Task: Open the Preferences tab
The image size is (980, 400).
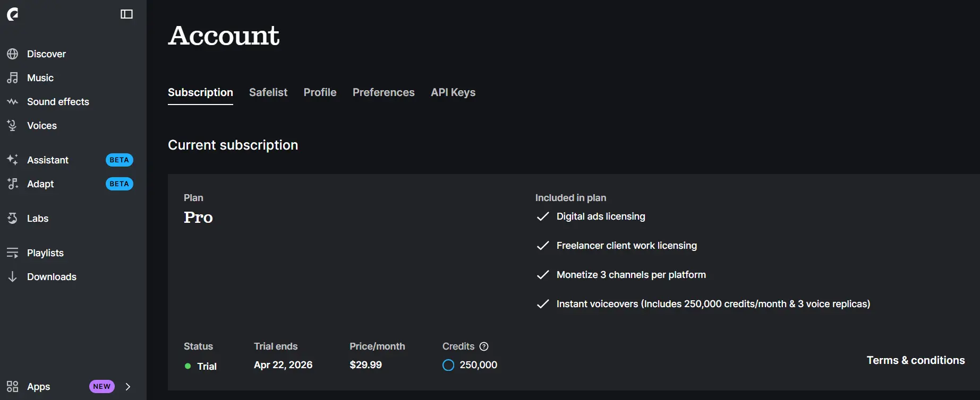Action: click(x=384, y=92)
